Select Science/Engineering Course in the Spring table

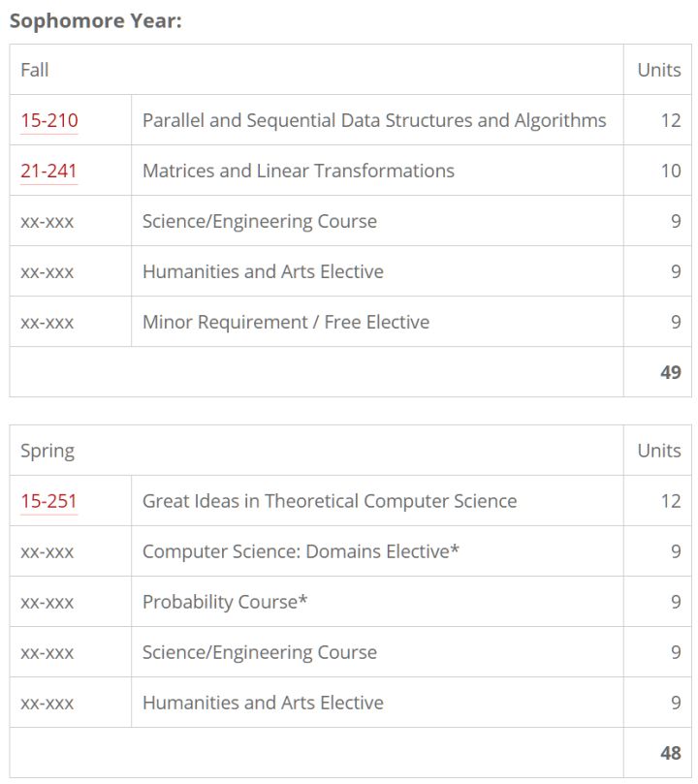pyautogui.click(x=259, y=653)
